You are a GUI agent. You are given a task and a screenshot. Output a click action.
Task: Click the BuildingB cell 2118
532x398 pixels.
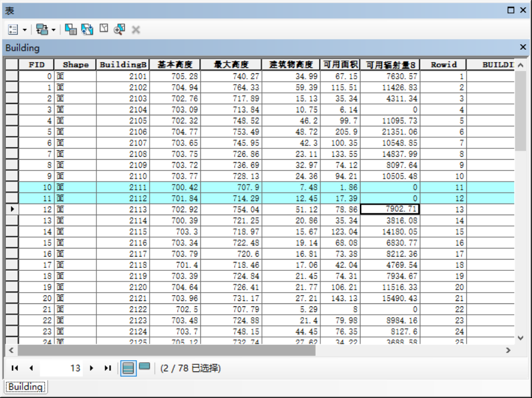pyautogui.click(x=123, y=265)
